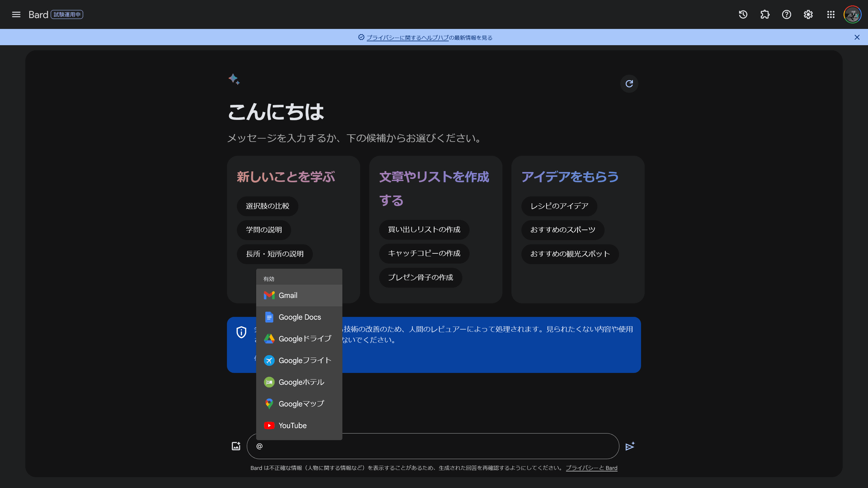Choose the おすすめの観光スポット chip
Image resolution: width=868 pixels, height=488 pixels.
(x=570, y=254)
